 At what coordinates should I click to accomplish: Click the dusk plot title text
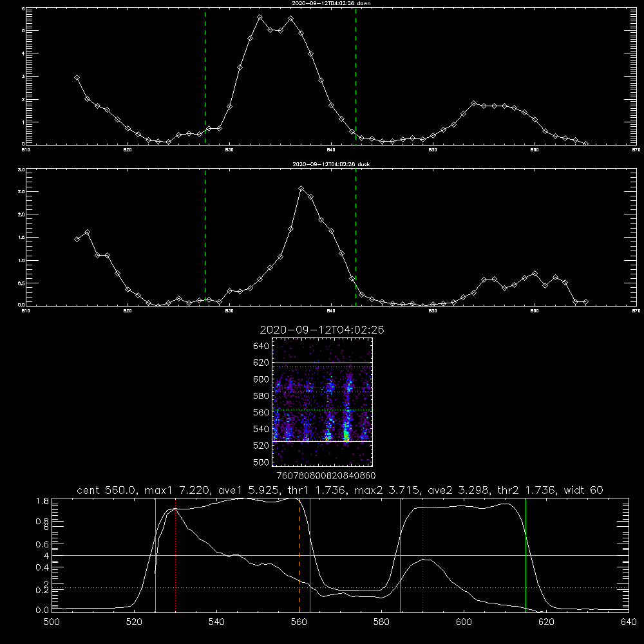tap(331, 164)
